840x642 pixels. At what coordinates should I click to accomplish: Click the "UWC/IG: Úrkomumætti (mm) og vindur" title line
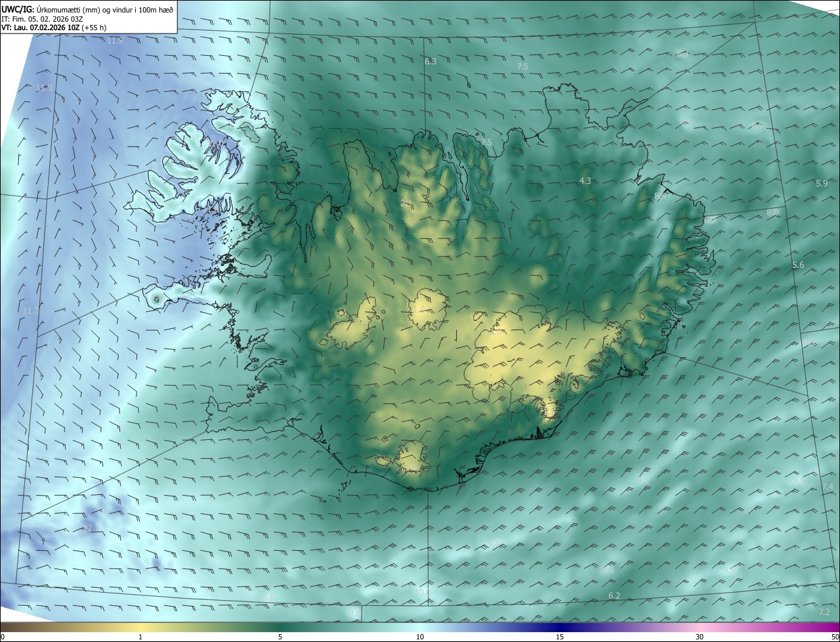88,9
